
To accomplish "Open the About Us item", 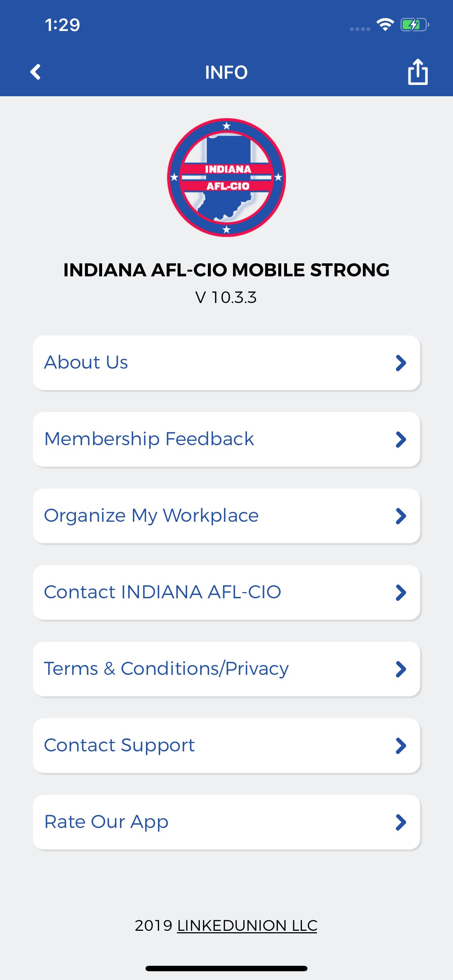I will (x=226, y=362).
